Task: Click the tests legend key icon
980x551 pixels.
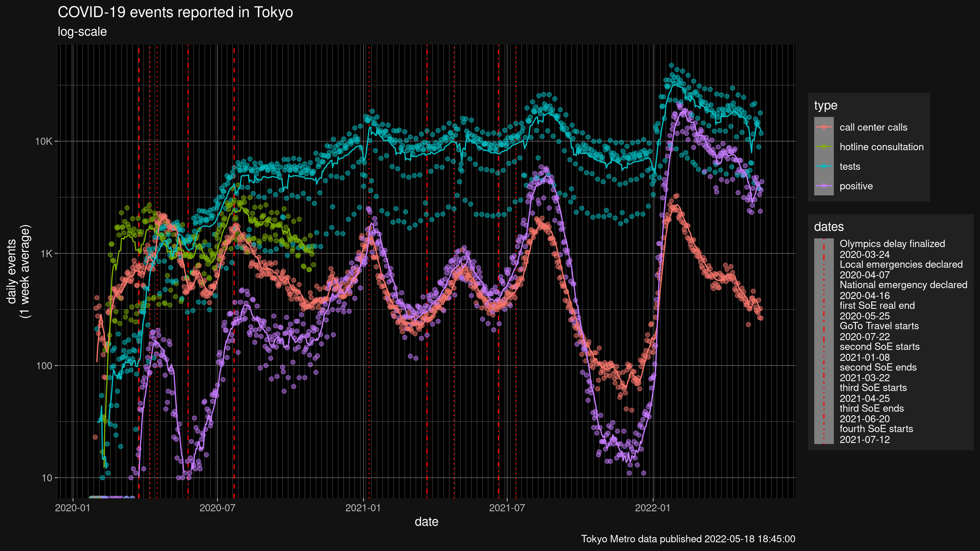Action: coord(824,166)
